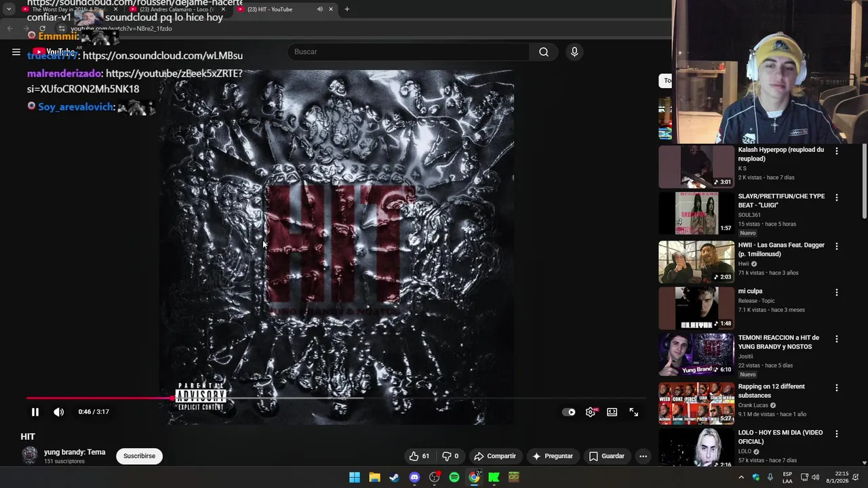Open HWII Las Ganas video thumbnail

696,262
